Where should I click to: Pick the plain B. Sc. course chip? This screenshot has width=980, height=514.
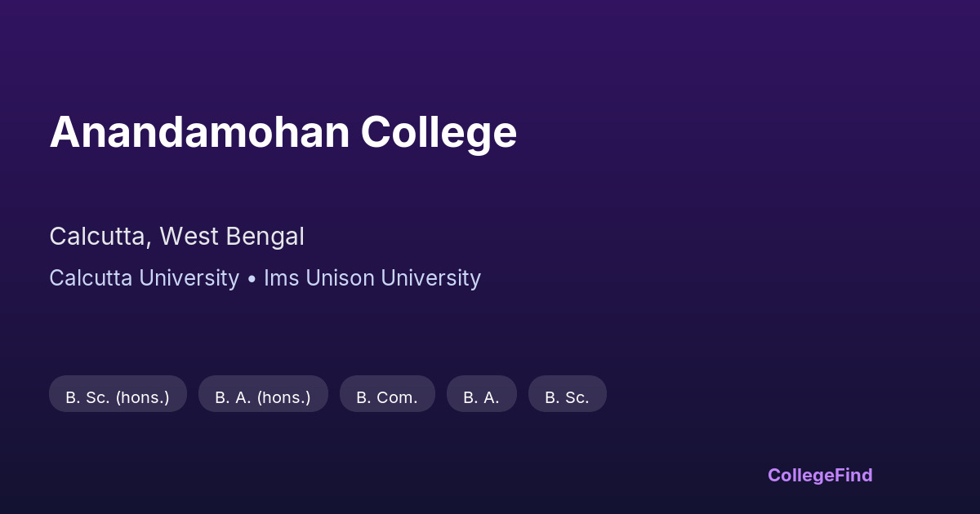coord(567,397)
